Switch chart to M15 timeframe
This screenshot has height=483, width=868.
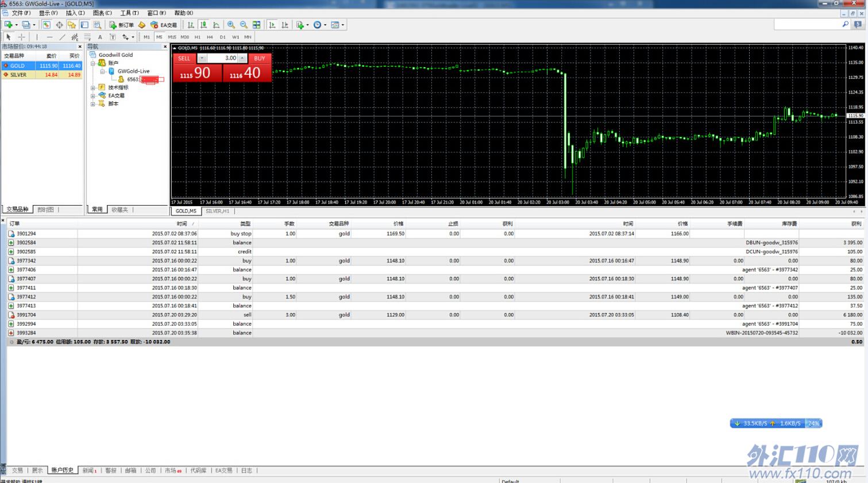point(172,37)
